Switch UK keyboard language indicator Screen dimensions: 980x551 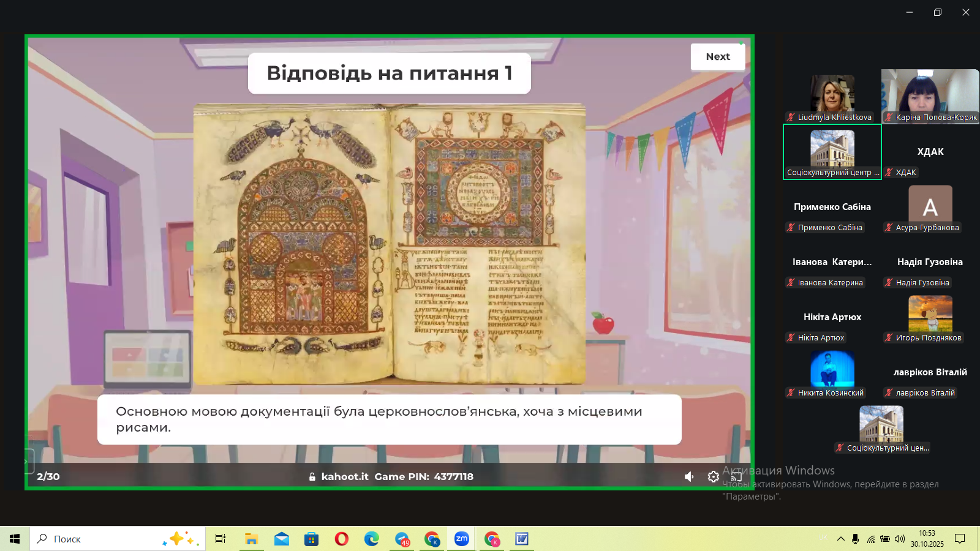tap(823, 538)
